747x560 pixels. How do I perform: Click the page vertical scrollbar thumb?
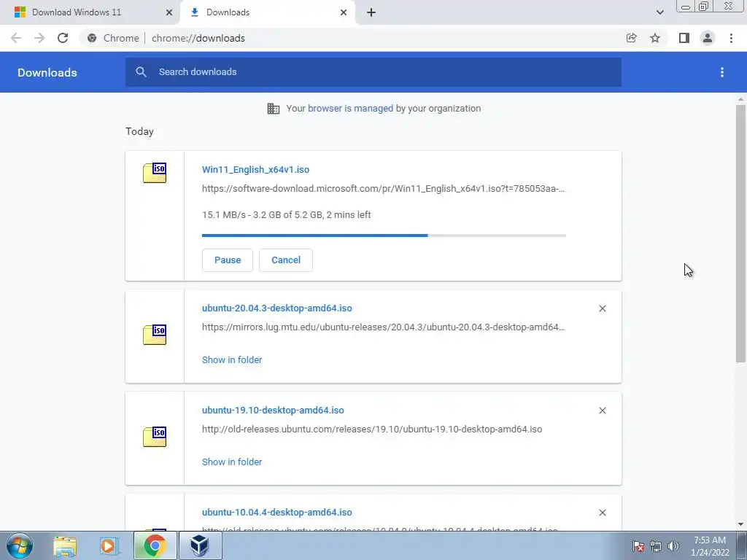(x=740, y=233)
